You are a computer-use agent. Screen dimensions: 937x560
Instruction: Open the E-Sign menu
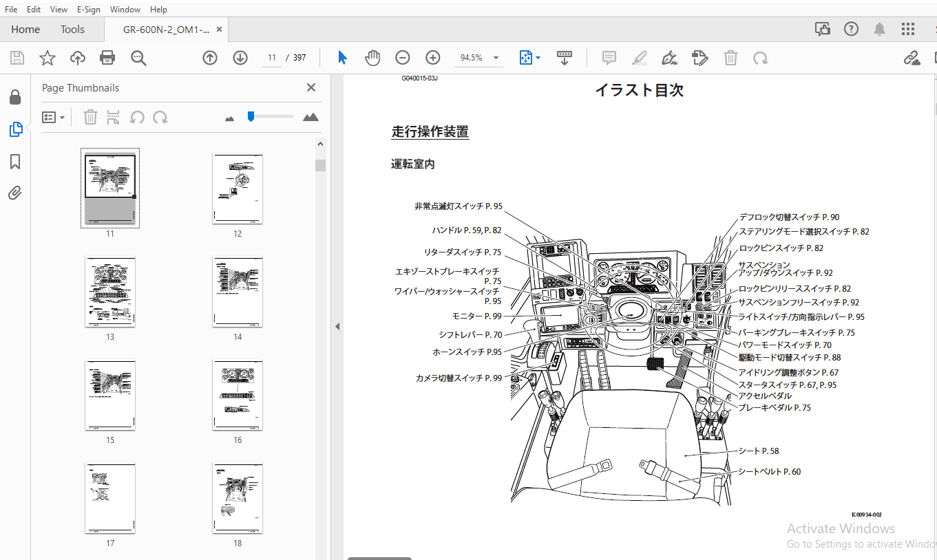[x=89, y=10]
